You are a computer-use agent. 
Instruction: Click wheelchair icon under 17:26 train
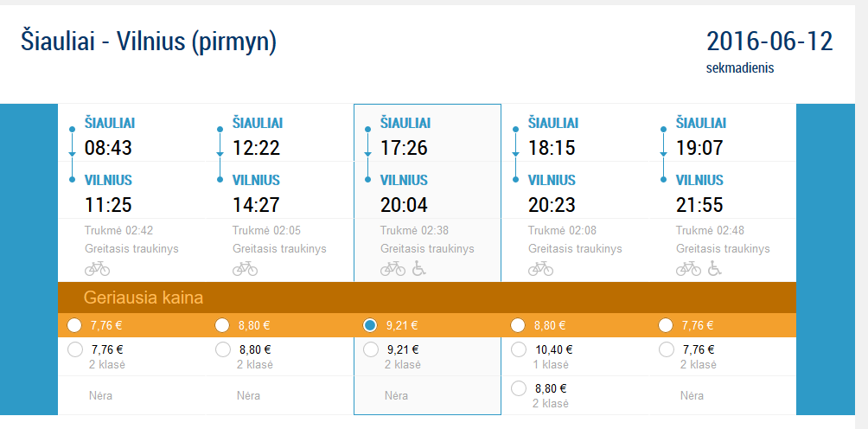tap(418, 268)
